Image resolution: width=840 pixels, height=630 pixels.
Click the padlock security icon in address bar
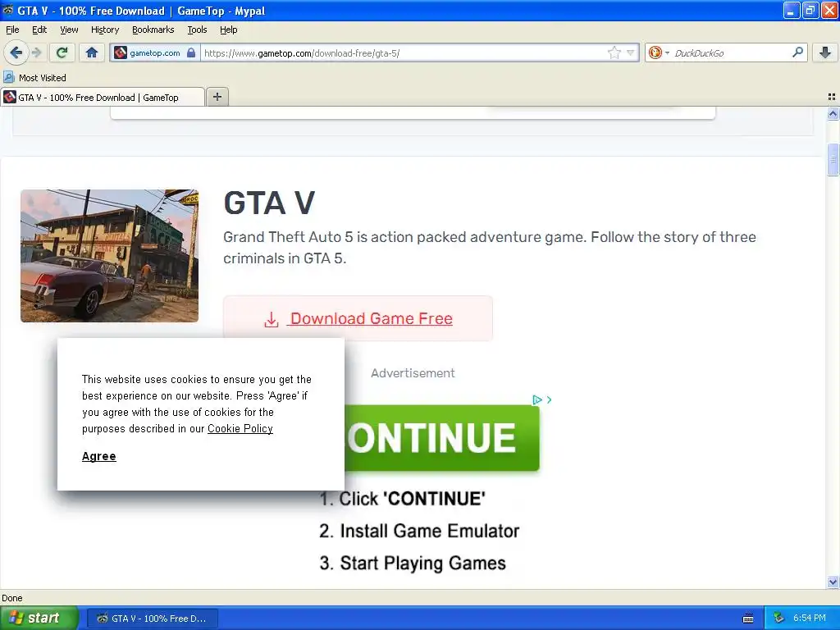coord(191,52)
